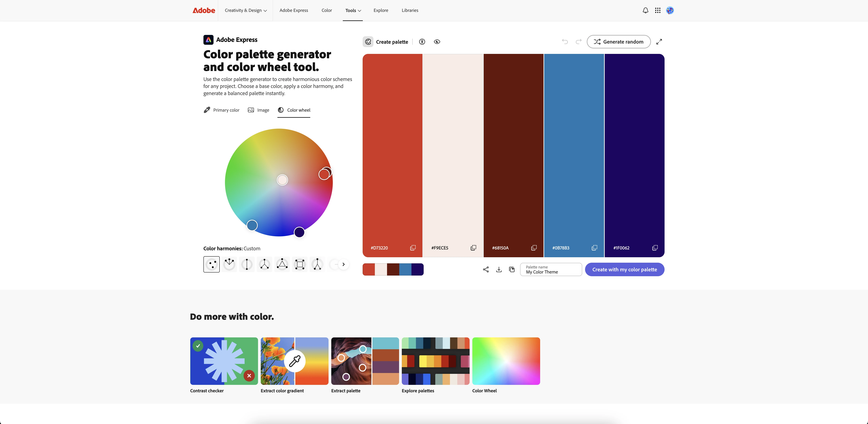
Task: Click the Palette name input field
Action: (x=551, y=269)
